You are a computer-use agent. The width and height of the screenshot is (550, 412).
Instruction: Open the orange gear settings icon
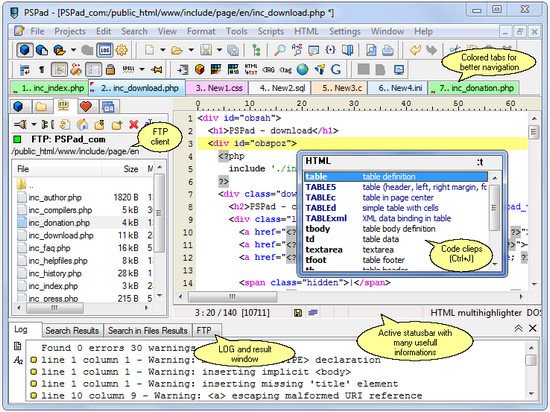[121, 50]
